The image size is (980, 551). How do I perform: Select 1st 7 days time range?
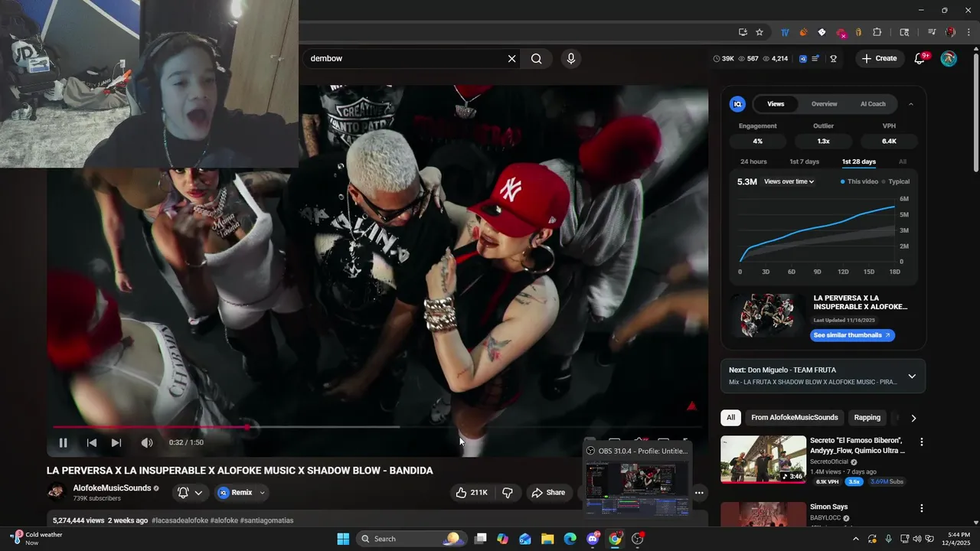click(x=804, y=161)
